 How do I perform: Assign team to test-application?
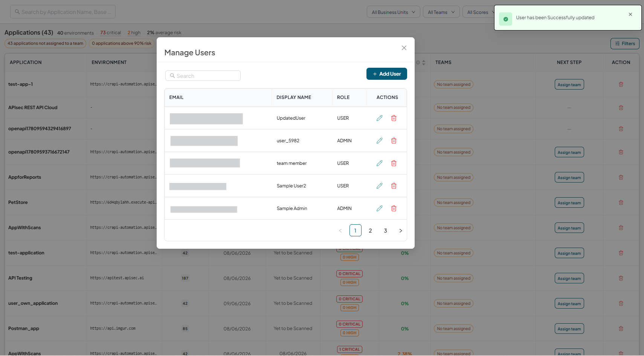pos(569,253)
